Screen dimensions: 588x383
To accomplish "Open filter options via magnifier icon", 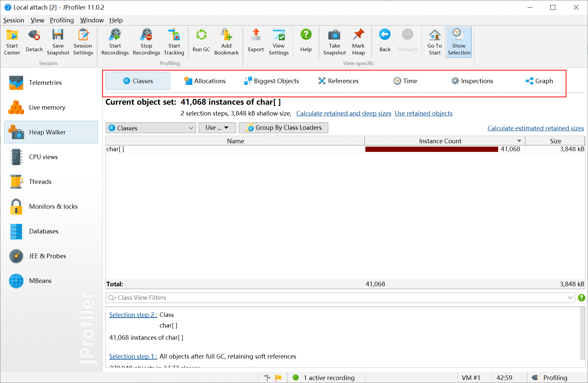I will click(112, 297).
